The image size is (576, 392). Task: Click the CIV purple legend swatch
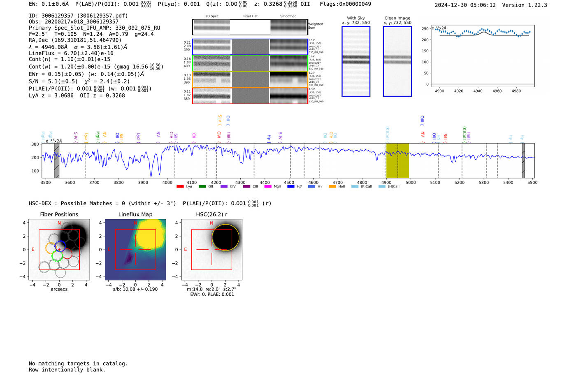pos(224,187)
